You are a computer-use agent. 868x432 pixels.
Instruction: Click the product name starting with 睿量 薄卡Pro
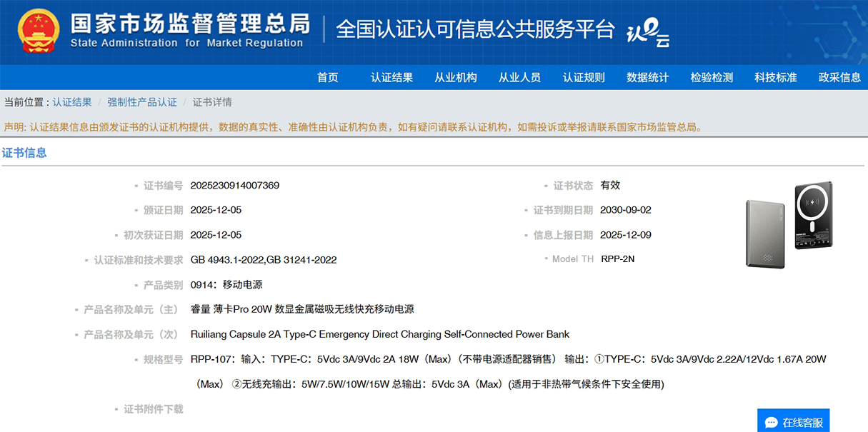(x=302, y=309)
